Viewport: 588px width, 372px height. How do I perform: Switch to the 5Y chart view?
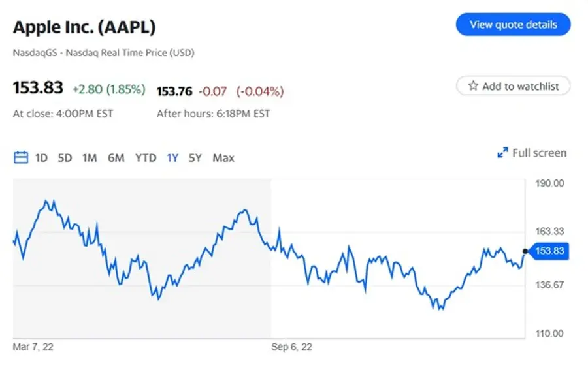pyautogui.click(x=195, y=157)
